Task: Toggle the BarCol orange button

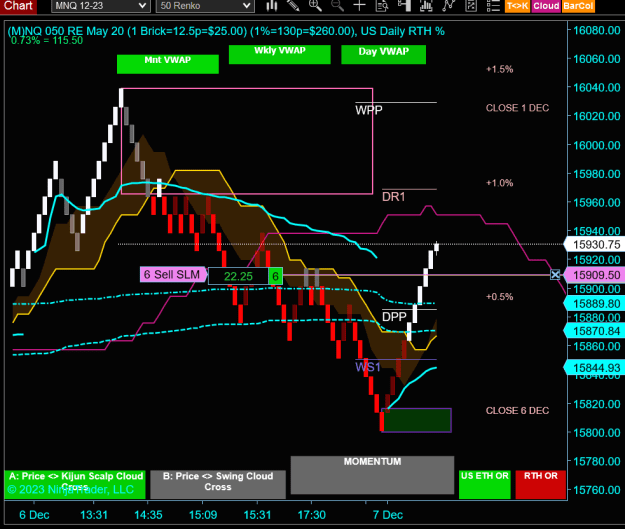Action: coord(578,6)
